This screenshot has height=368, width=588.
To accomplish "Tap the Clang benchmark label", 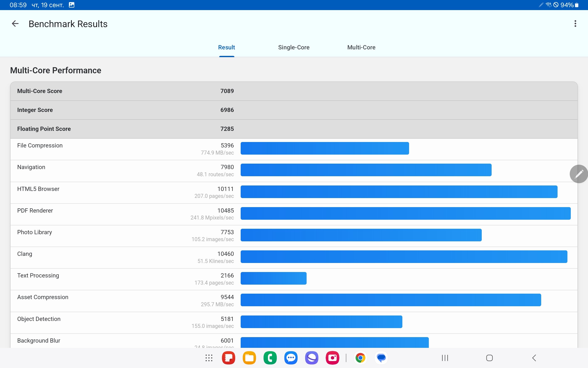I will (25, 254).
